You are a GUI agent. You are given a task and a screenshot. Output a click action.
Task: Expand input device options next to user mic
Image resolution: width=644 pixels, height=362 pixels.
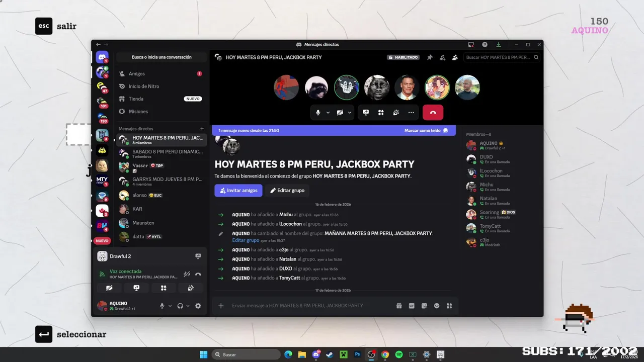tap(170, 306)
